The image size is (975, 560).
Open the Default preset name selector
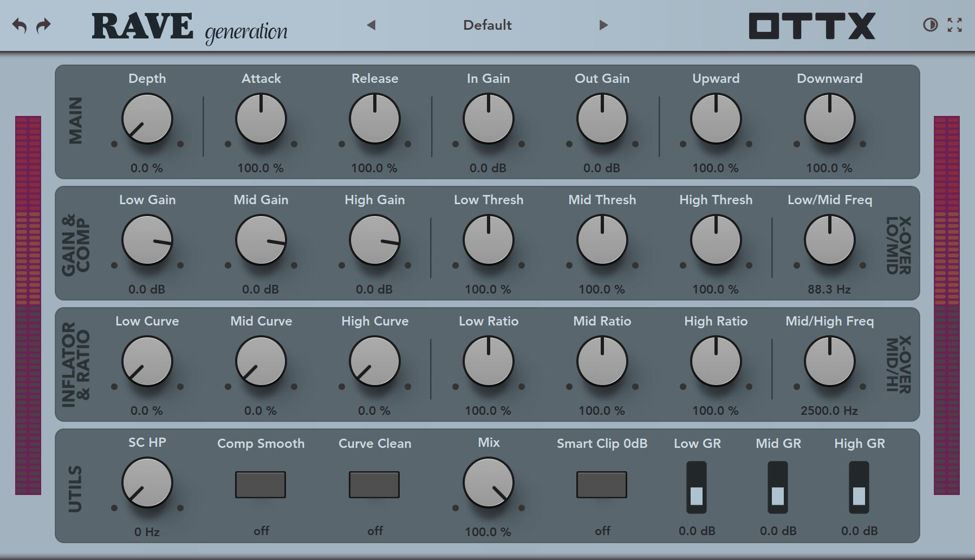(486, 25)
